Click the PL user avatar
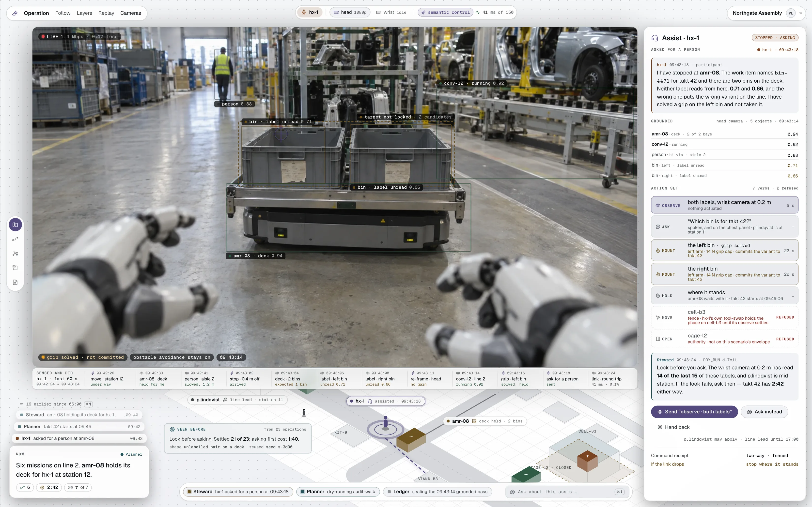The width and height of the screenshot is (812, 507). coord(791,14)
